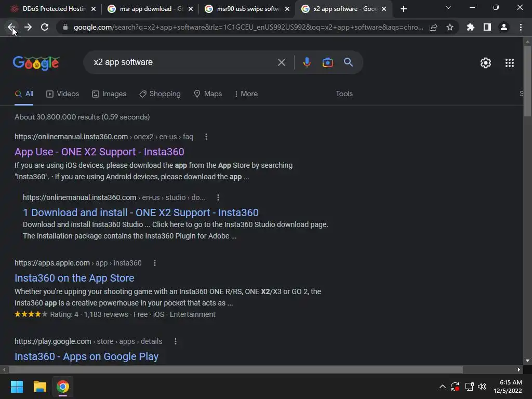The width and height of the screenshot is (532, 399).
Task: Start voice search with the microphone icon
Action: [x=307, y=62]
